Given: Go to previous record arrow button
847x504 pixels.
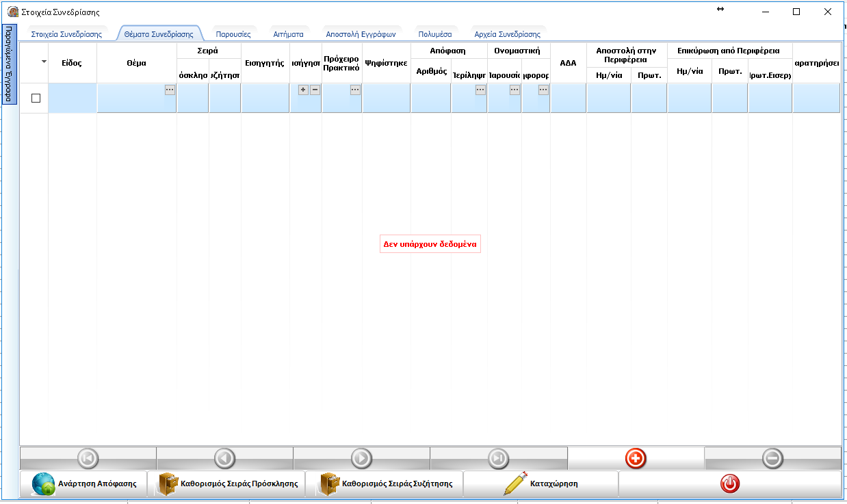Looking at the screenshot, I should [x=224, y=458].
